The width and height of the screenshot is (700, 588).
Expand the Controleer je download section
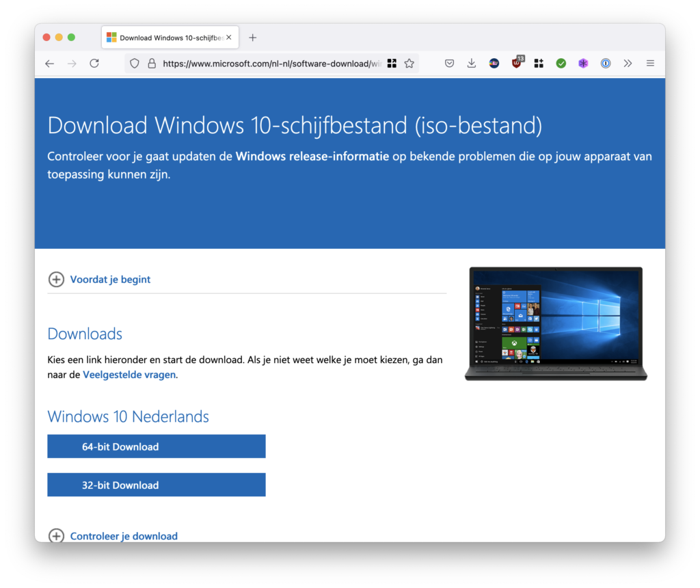[113, 535]
